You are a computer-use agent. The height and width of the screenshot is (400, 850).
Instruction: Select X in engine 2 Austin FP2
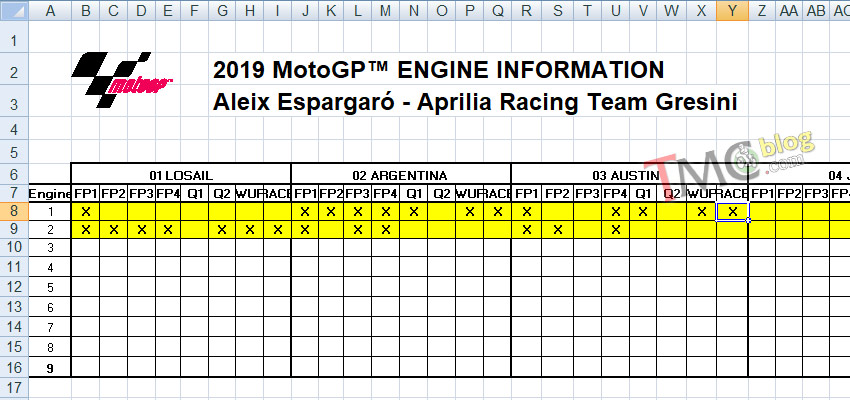557,230
